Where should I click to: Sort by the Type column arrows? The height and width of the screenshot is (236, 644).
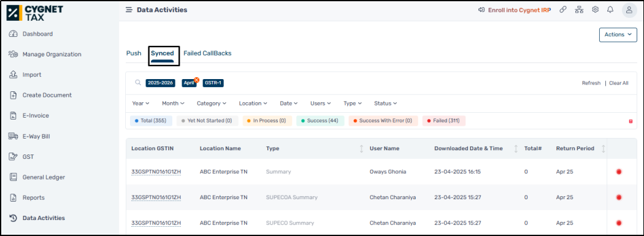tap(361, 148)
